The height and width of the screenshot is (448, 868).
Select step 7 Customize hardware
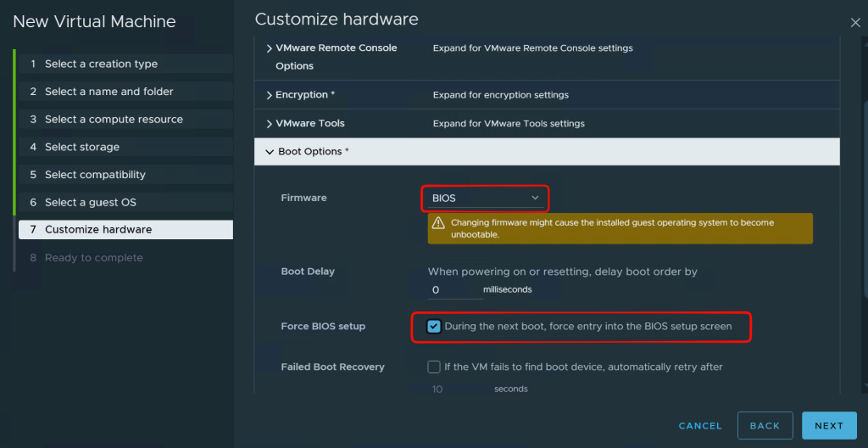pos(125,230)
